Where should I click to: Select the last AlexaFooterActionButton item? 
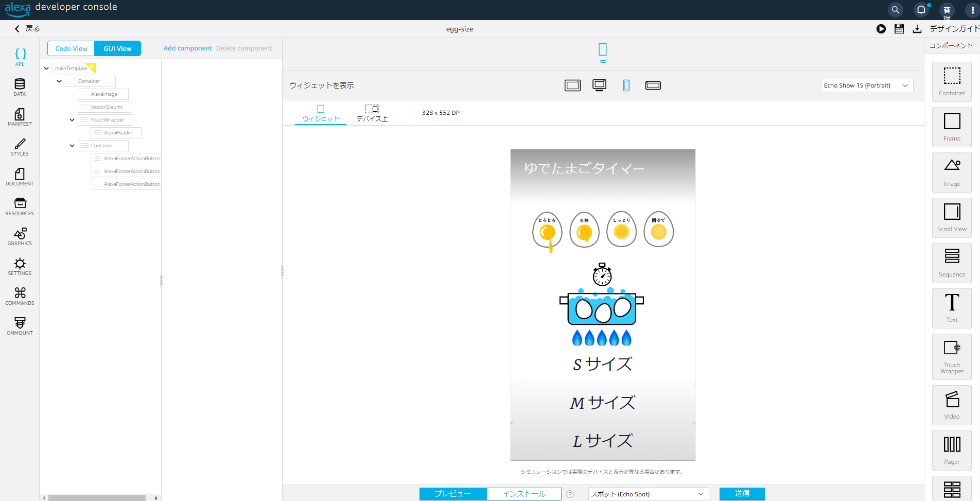point(126,184)
